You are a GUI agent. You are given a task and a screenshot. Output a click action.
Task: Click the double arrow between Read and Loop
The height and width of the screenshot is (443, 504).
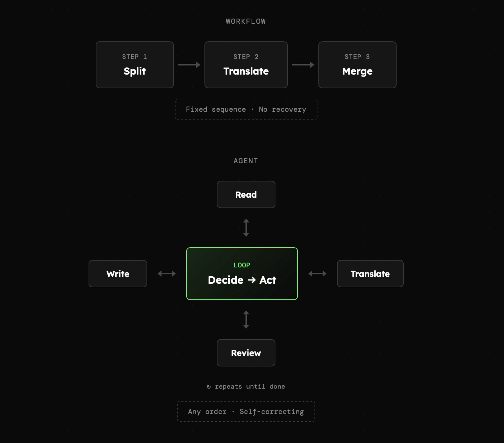pos(246,228)
